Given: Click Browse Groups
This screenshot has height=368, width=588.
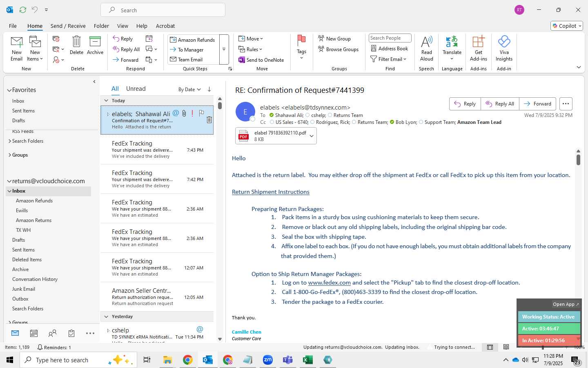Looking at the screenshot, I should coord(339,49).
